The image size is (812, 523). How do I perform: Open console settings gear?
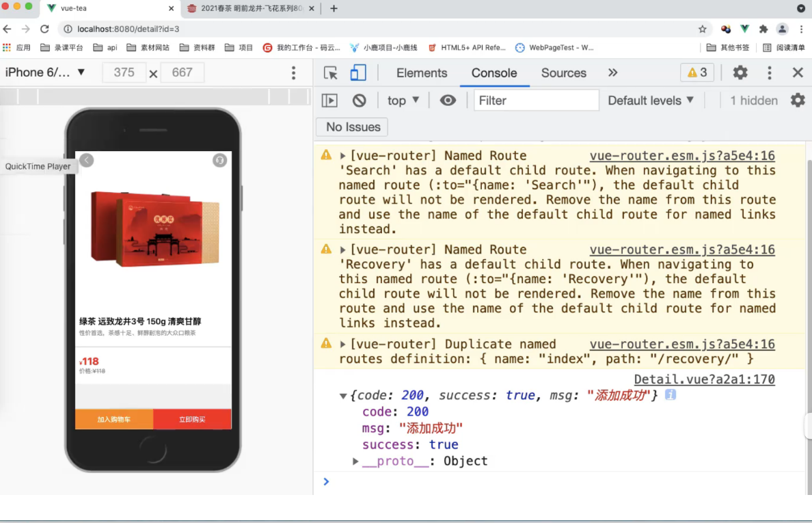tap(798, 100)
